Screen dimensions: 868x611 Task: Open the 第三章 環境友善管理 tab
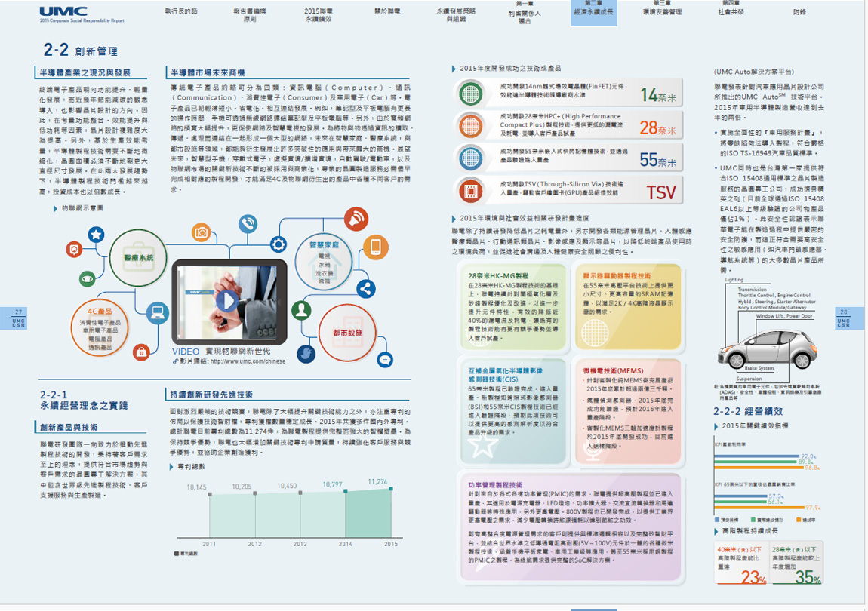662,8
